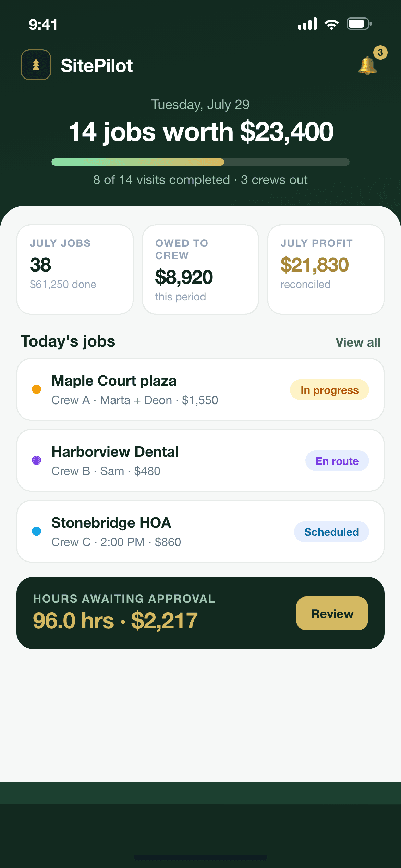
Task: Tap the visits completed progress bar
Action: [x=200, y=162]
